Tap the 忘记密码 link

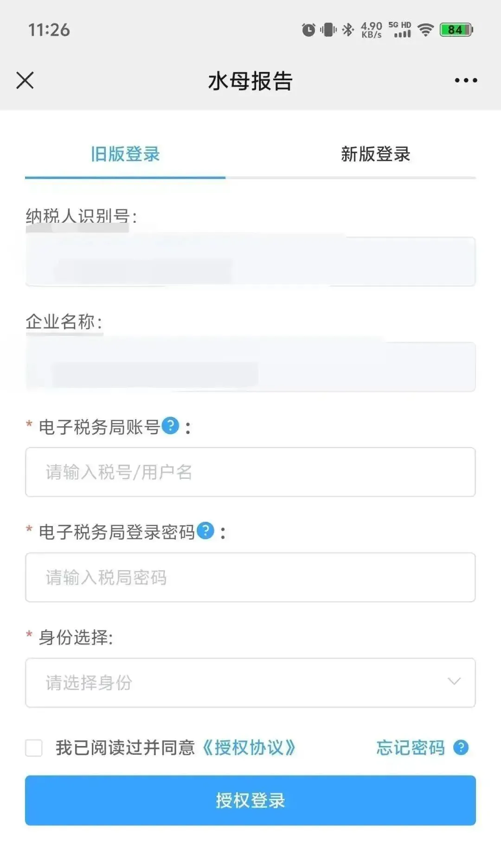[411, 748]
